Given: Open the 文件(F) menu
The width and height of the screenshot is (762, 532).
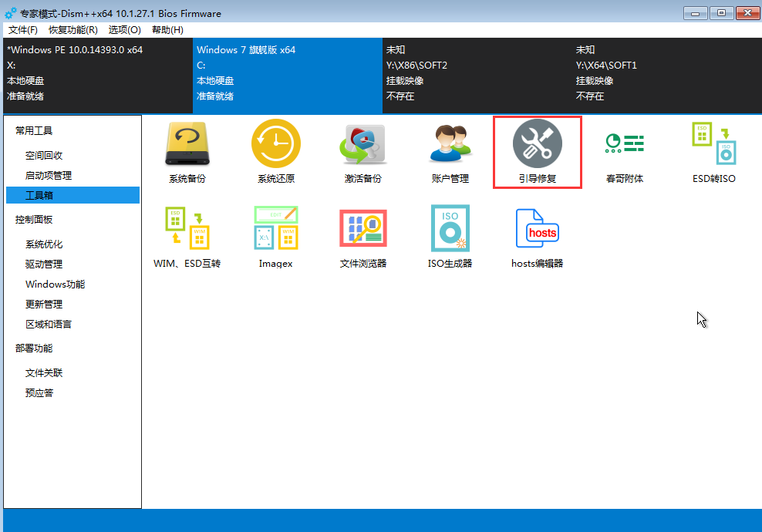Looking at the screenshot, I should [23, 30].
